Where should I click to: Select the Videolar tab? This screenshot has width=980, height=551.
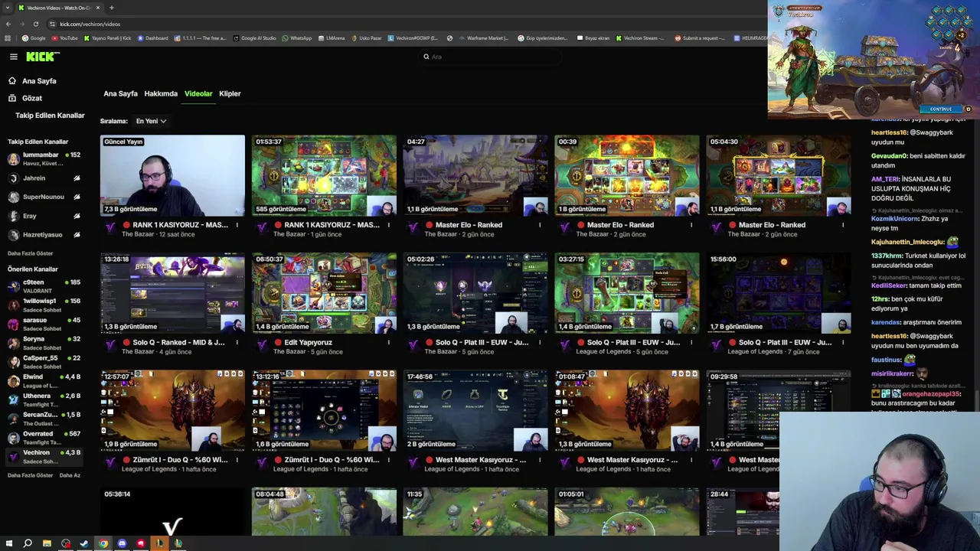click(198, 93)
